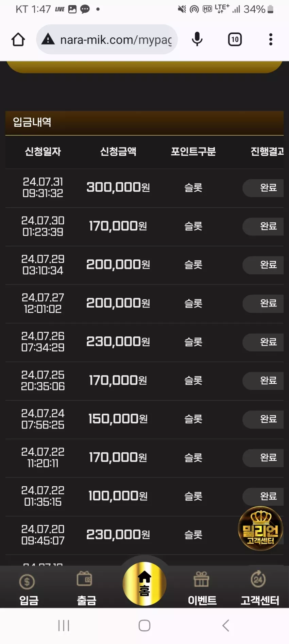Tap the 포인트구분 column header
Screen dimensions: 289x644
point(193,152)
